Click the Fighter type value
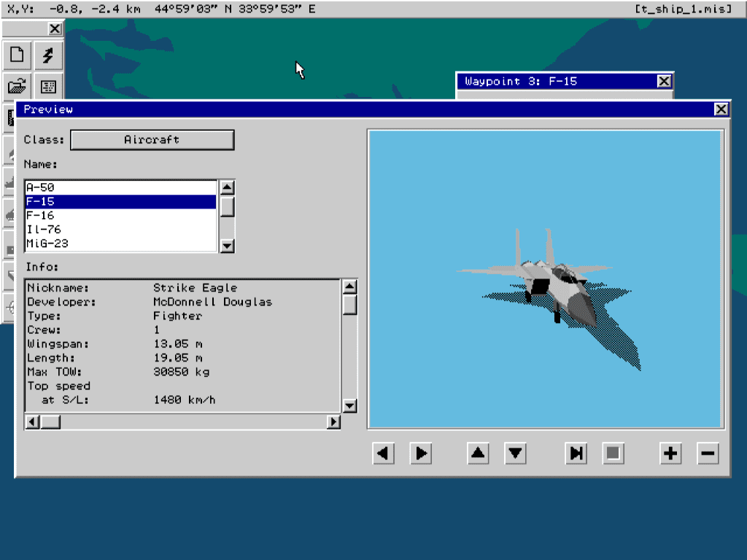The width and height of the screenshot is (747, 560). click(178, 316)
